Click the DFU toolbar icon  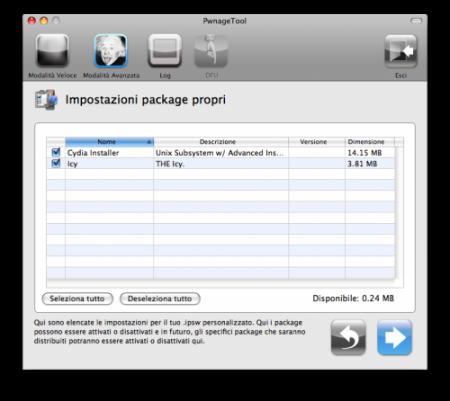(211, 51)
